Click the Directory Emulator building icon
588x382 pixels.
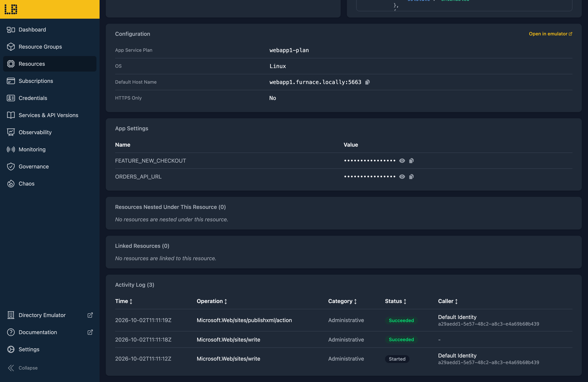[x=11, y=315]
